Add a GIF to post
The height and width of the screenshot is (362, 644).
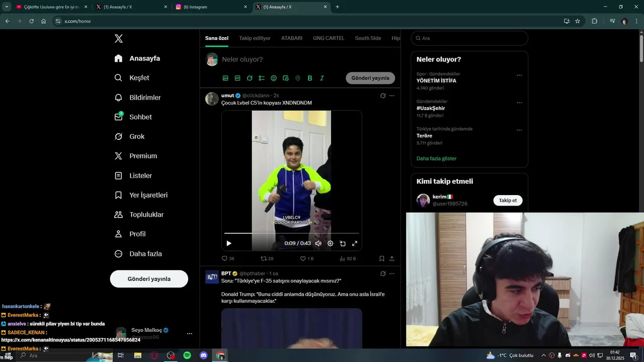click(x=237, y=78)
